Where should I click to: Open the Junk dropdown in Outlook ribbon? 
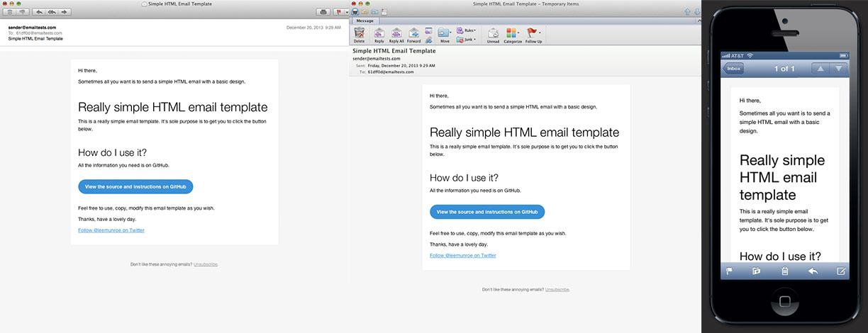coord(466,40)
